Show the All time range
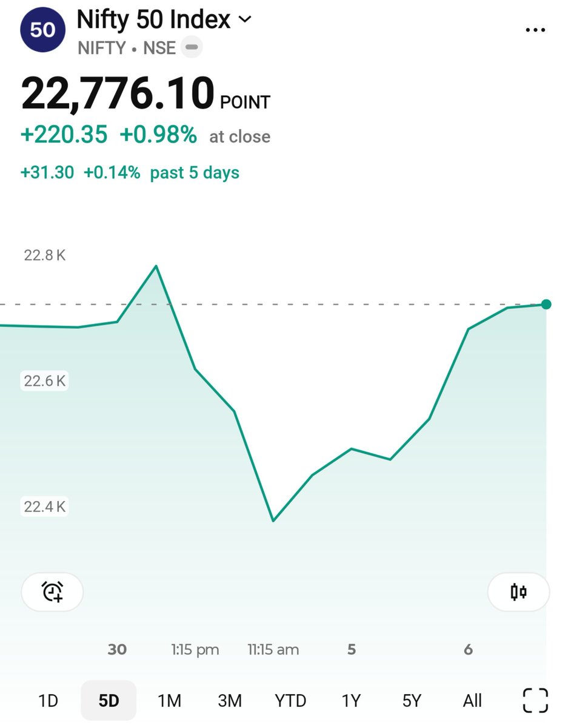The width and height of the screenshot is (571, 728). [x=472, y=701]
